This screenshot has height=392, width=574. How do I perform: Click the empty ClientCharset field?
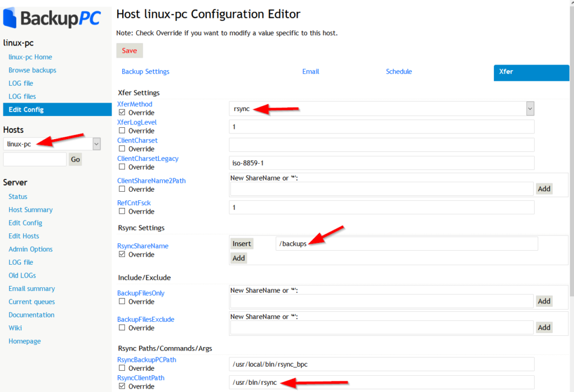point(381,145)
